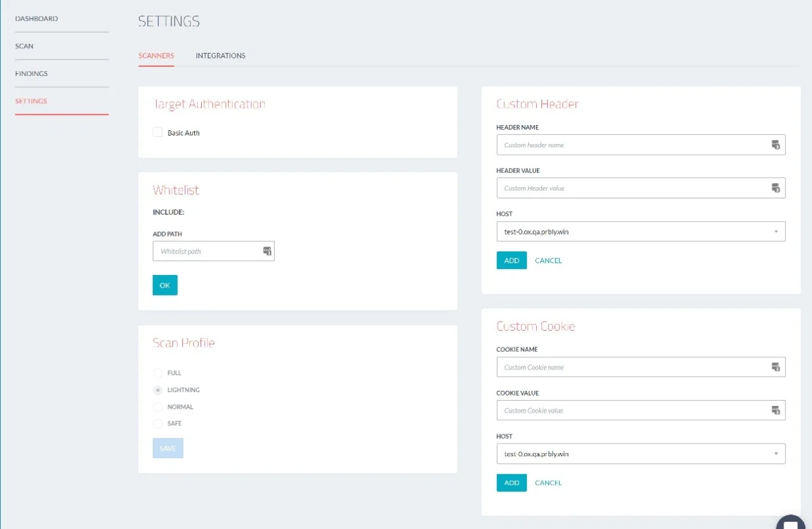The image size is (812, 529).
Task: Click ADD under Custom Header
Action: pyautogui.click(x=512, y=261)
